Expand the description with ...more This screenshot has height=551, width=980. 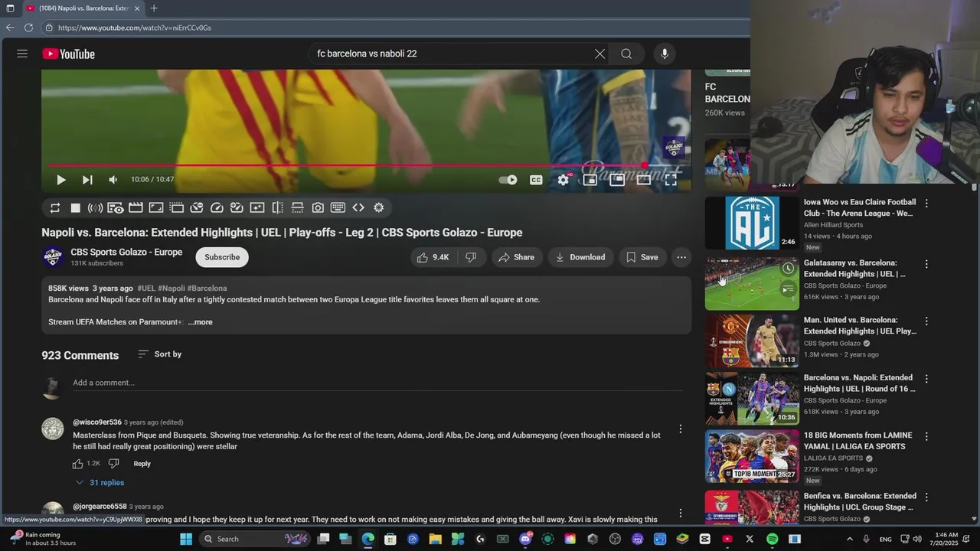tap(200, 322)
